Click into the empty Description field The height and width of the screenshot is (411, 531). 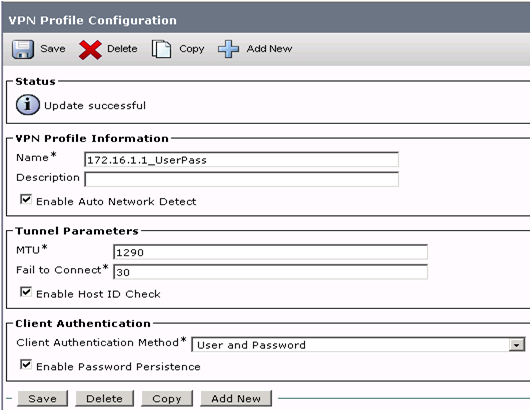click(x=241, y=179)
